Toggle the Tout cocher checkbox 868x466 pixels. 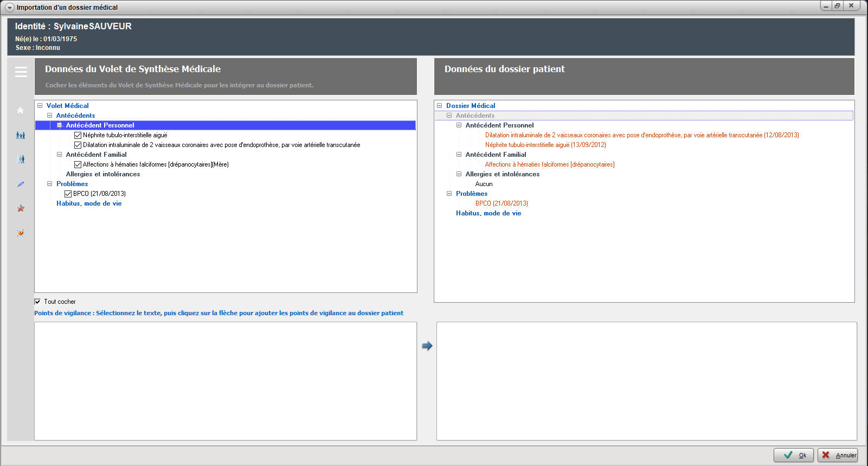coord(37,302)
